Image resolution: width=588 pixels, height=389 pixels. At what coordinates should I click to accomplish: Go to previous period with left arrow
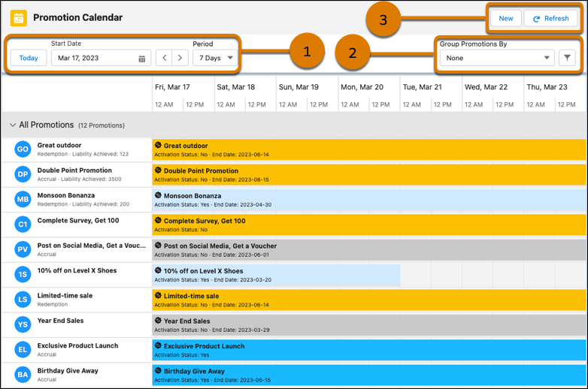click(164, 58)
